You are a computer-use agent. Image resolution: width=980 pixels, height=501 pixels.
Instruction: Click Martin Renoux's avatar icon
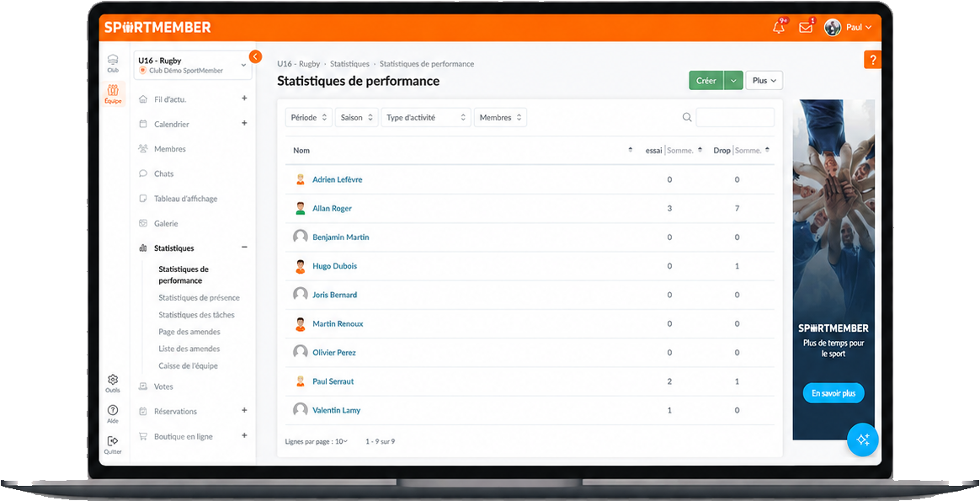pos(300,323)
